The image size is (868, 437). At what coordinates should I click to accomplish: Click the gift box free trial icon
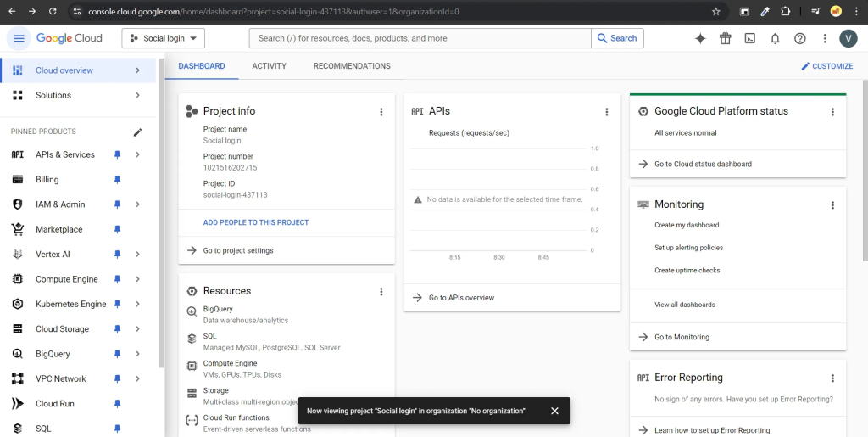(725, 38)
